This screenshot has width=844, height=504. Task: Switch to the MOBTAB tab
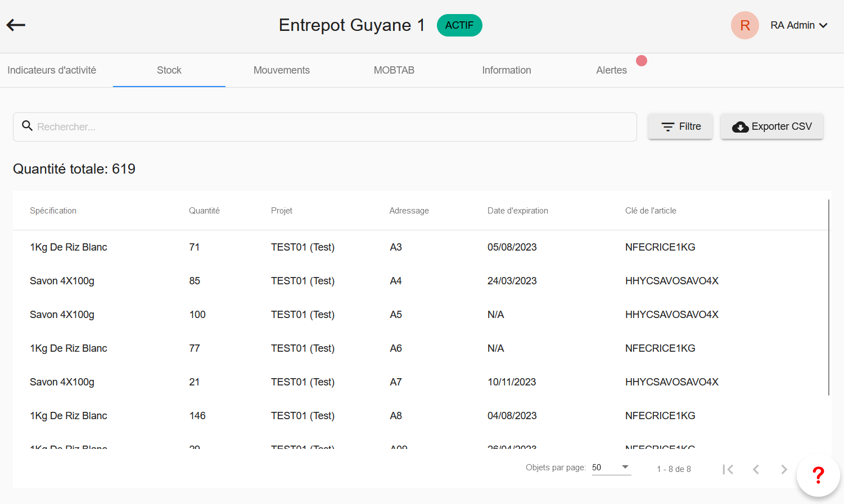point(394,70)
